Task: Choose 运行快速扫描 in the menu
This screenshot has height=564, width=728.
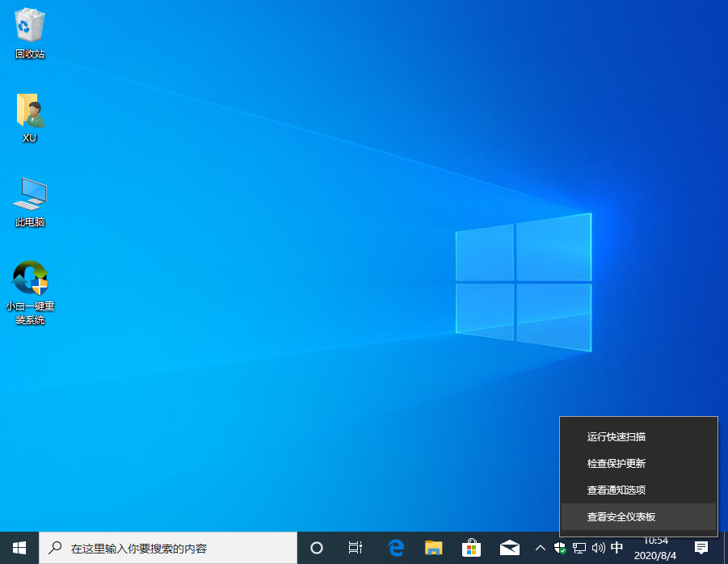Action: pyautogui.click(x=615, y=436)
